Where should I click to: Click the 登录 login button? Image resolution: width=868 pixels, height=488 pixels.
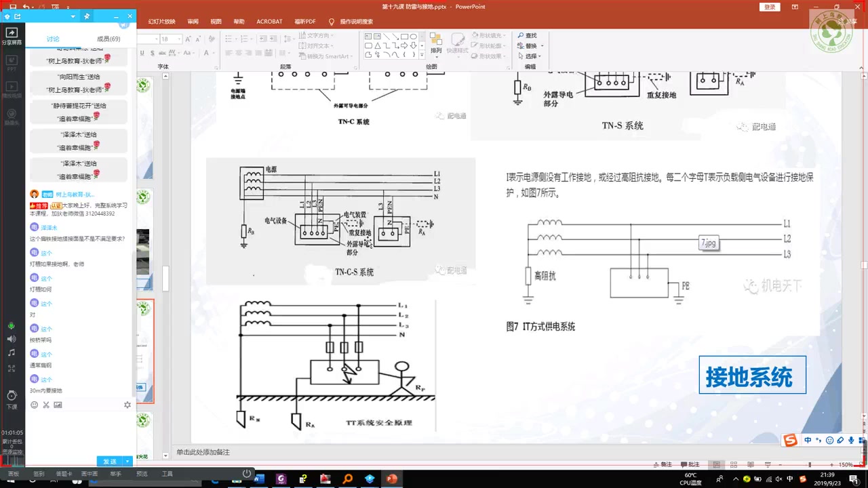(770, 7)
